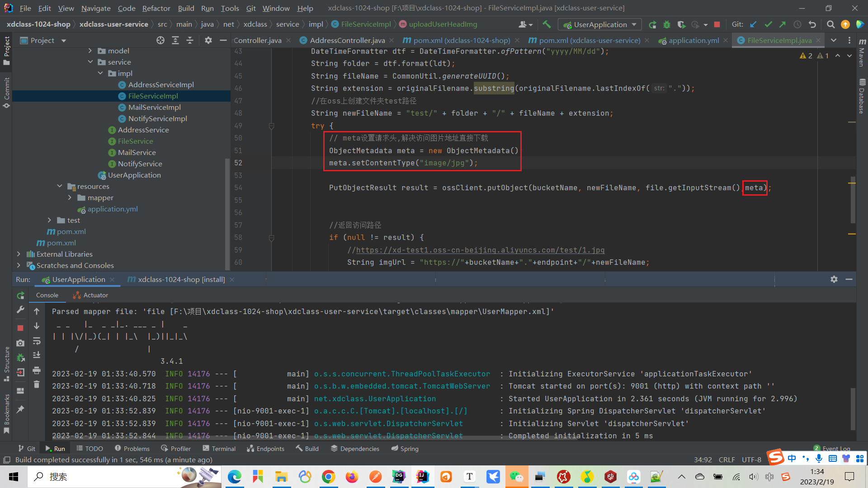Open UserApplication run configuration dropdown
The image size is (868, 488).
click(600, 24)
